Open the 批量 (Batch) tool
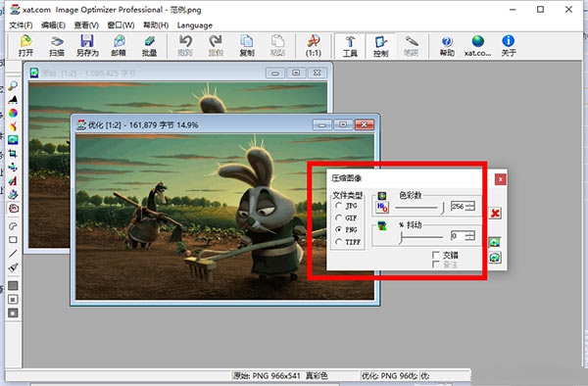Image resolution: width=588 pixels, height=386 pixels. [x=149, y=46]
